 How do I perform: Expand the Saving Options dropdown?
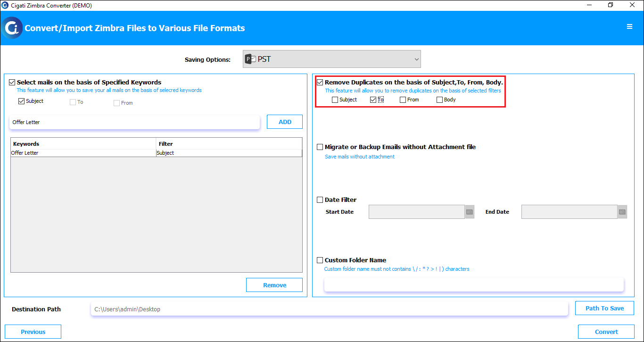tap(332, 59)
